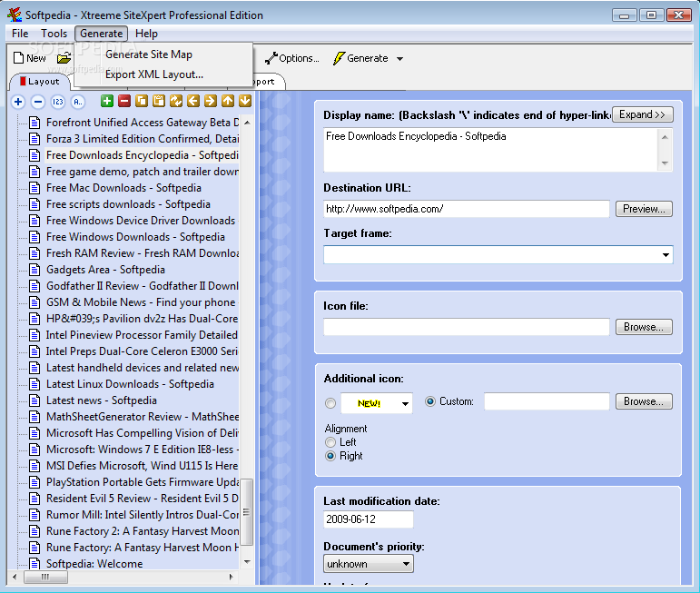
Task: Click the Display name box scroll-down arrow
Action: coord(665,163)
